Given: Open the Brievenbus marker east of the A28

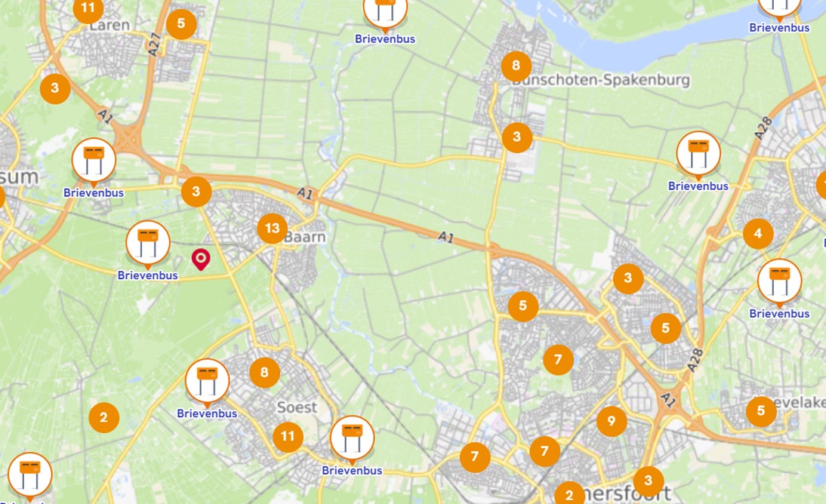Looking at the screenshot, I should (x=780, y=281).
